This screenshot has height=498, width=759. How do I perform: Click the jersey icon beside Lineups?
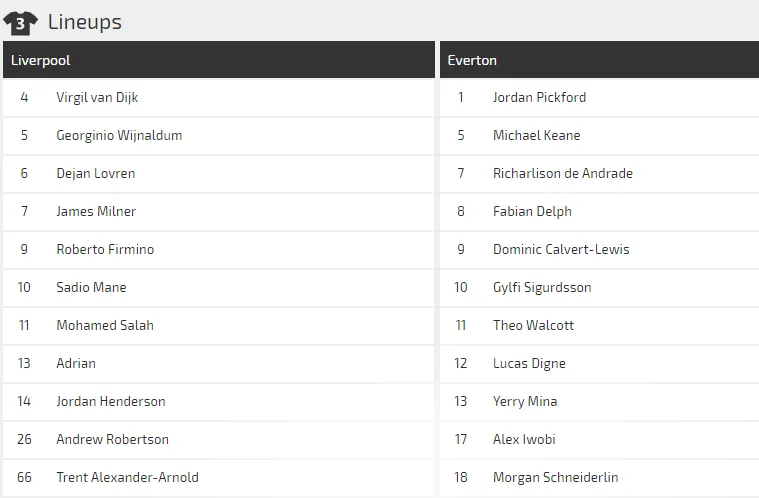(x=21, y=22)
